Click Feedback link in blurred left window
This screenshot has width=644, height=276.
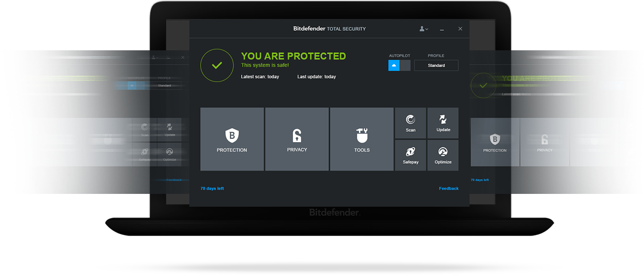[x=174, y=180]
